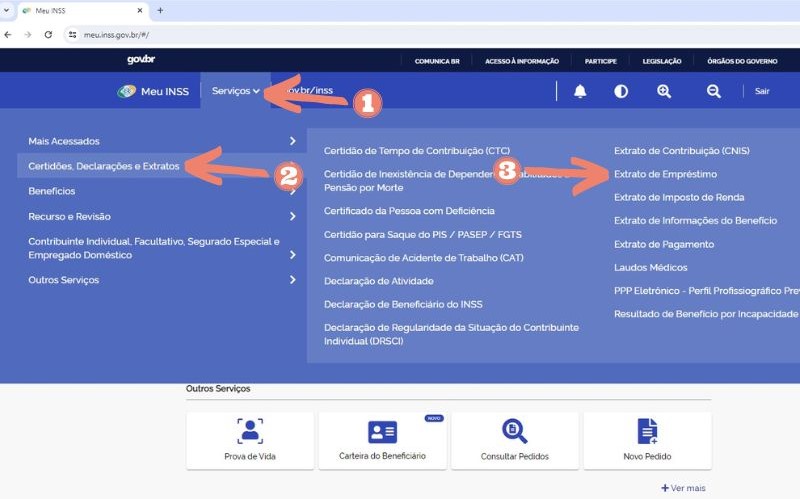This screenshot has width=800, height=499.
Task: Click the COMUNICA BR link
Action: (437, 61)
